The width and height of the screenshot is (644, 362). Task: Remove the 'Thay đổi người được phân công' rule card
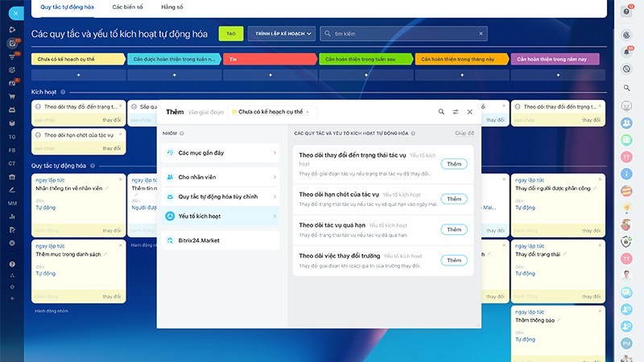click(x=600, y=179)
